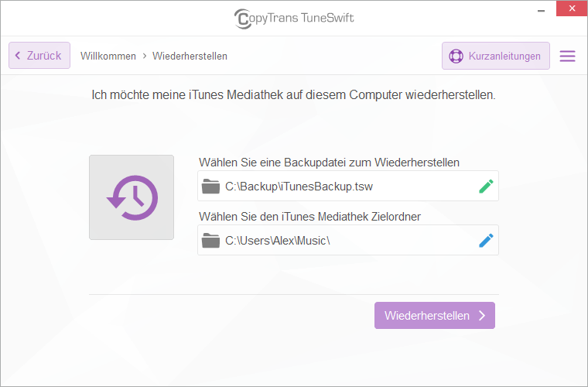Click the Willkommen breadcrumb
This screenshot has width=588, height=387.
(x=108, y=56)
